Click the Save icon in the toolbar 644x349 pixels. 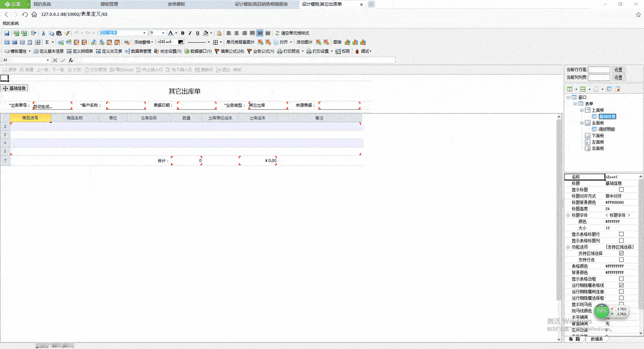[x=7, y=33]
